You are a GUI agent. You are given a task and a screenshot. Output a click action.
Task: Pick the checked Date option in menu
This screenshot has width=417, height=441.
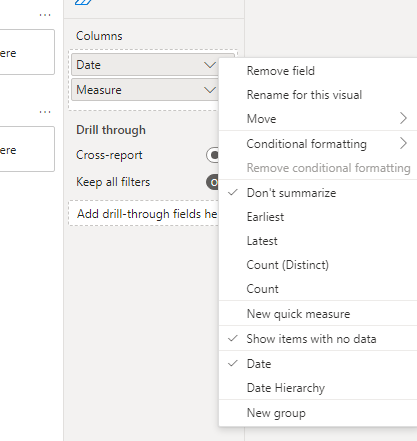318,364
